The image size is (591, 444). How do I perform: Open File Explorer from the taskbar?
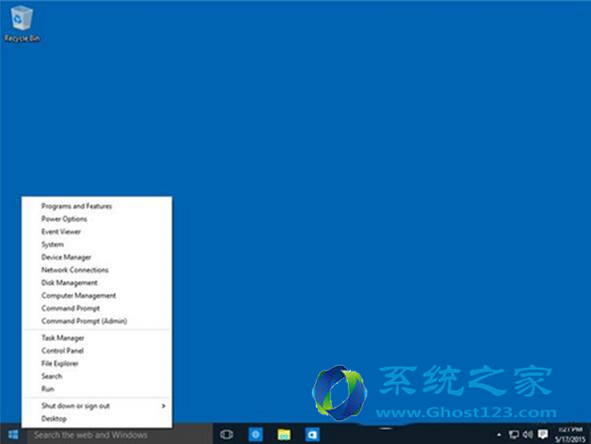pyautogui.click(x=284, y=435)
